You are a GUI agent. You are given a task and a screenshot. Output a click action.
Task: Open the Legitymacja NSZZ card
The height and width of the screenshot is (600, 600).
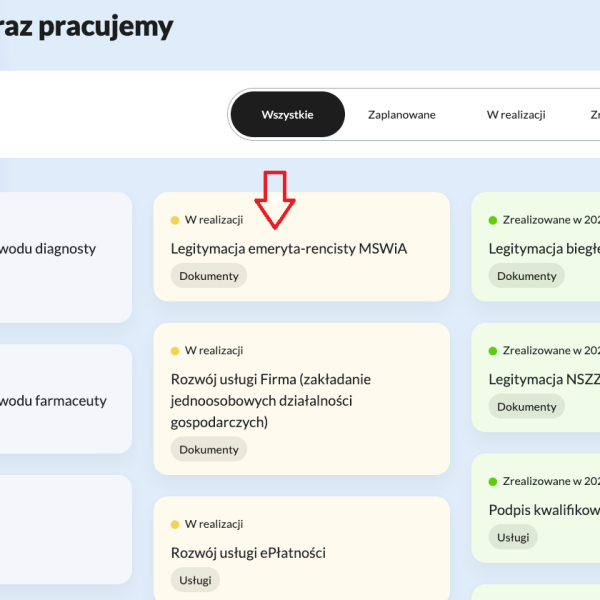click(x=536, y=378)
